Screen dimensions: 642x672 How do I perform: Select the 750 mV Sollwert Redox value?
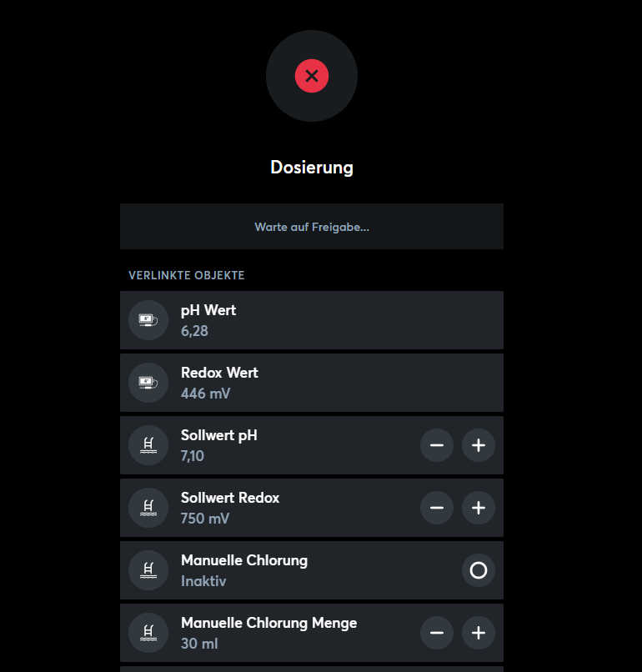click(x=205, y=519)
